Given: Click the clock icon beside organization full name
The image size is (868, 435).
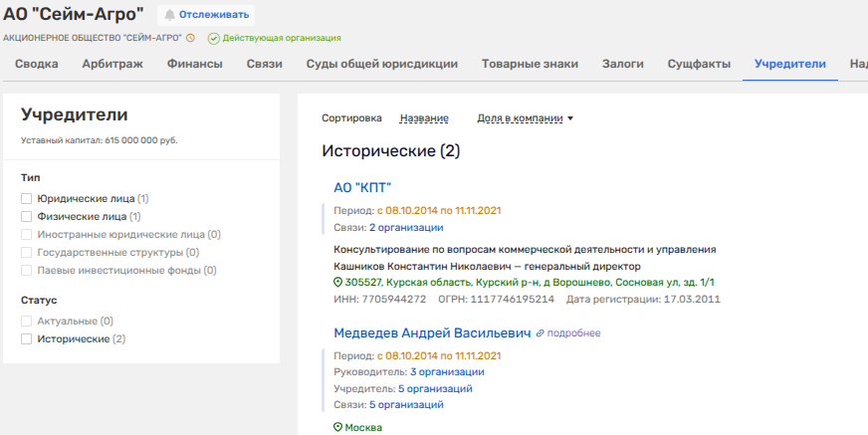Looking at the screenshot, I should tap(190, 38).
